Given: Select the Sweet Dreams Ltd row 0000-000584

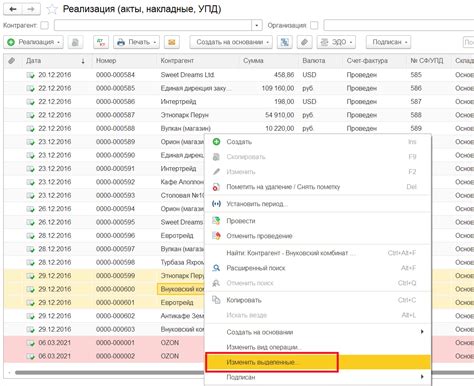Looking at the screenshot, I should [x=239, y=75].
